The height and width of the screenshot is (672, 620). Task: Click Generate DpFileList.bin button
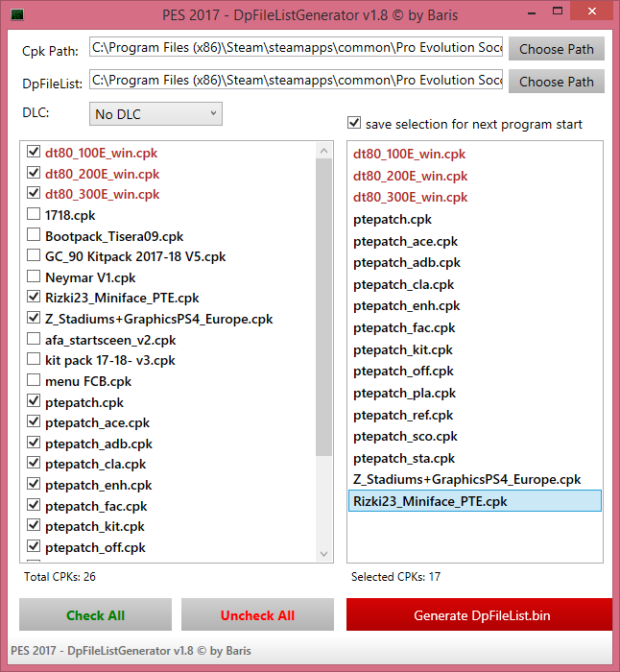coord(480,615)
